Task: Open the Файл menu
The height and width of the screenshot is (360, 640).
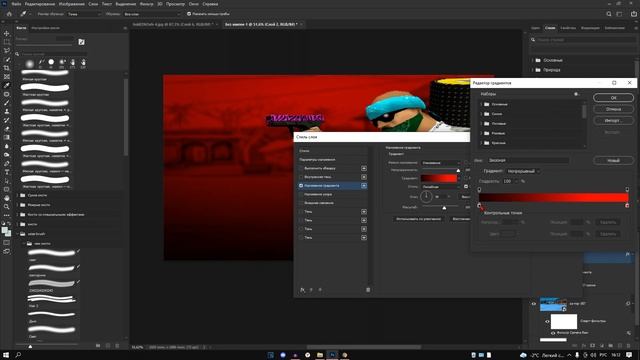Action: 16,4
